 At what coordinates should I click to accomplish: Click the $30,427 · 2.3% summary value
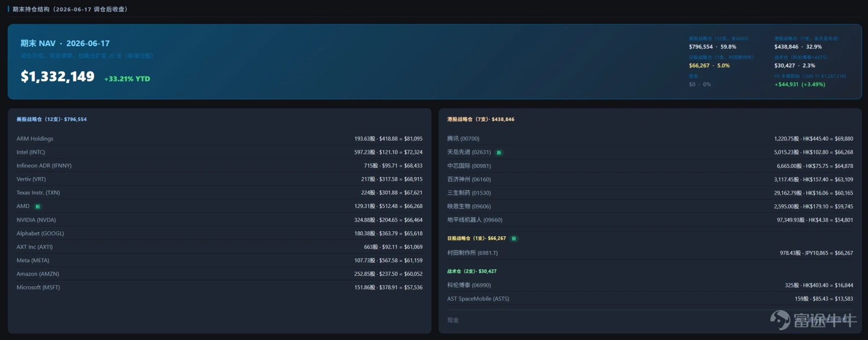[x=795, y=66]
